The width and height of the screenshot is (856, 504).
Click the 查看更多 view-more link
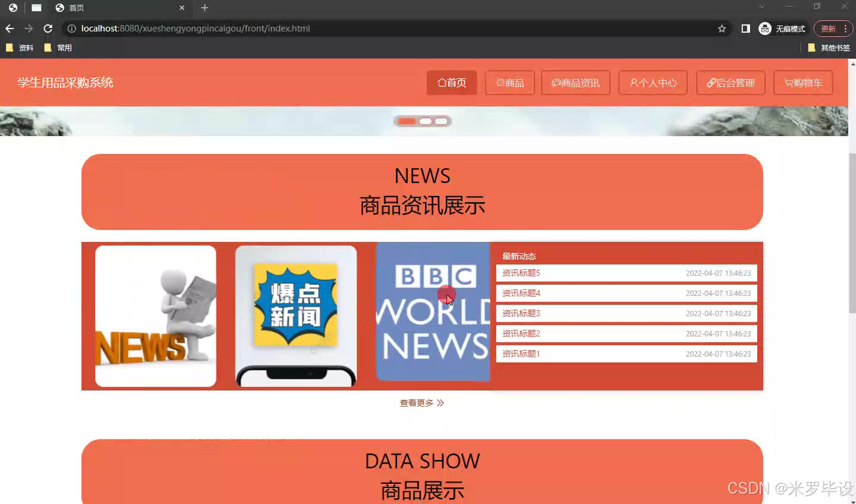click(x=422, y=402)
